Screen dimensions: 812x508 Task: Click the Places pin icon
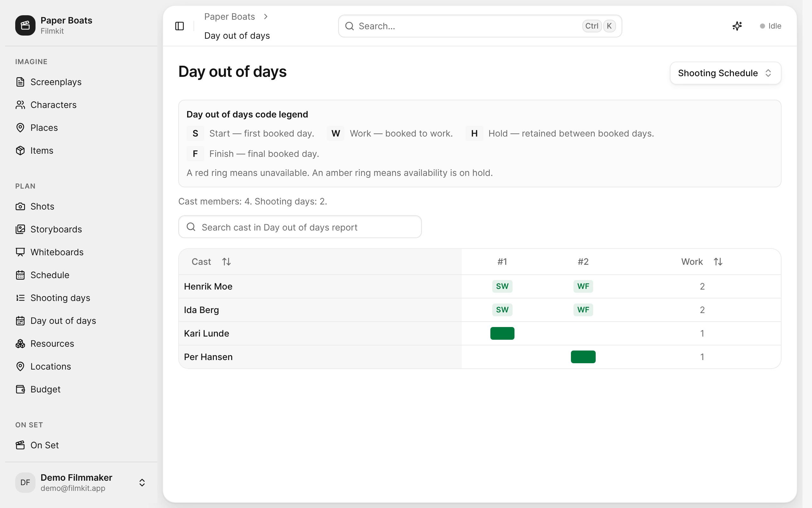pyautogui.click(x=21, y=128)
